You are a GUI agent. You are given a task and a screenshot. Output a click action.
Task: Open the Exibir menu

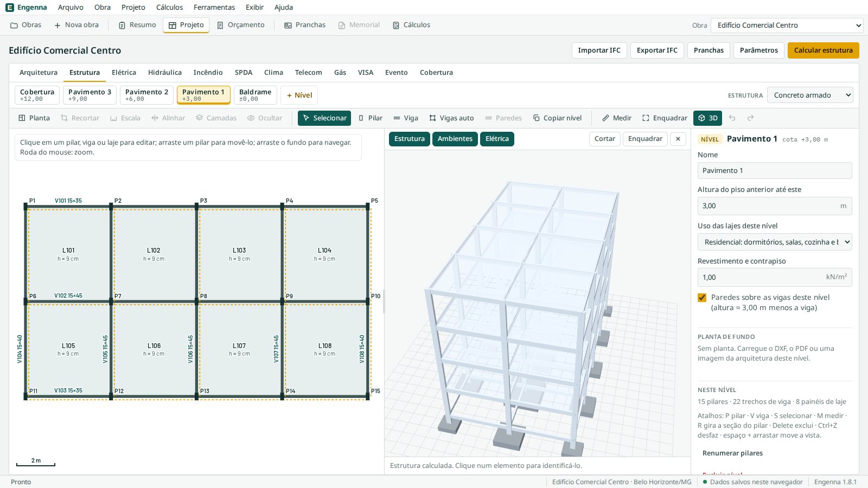pos(254,8)
